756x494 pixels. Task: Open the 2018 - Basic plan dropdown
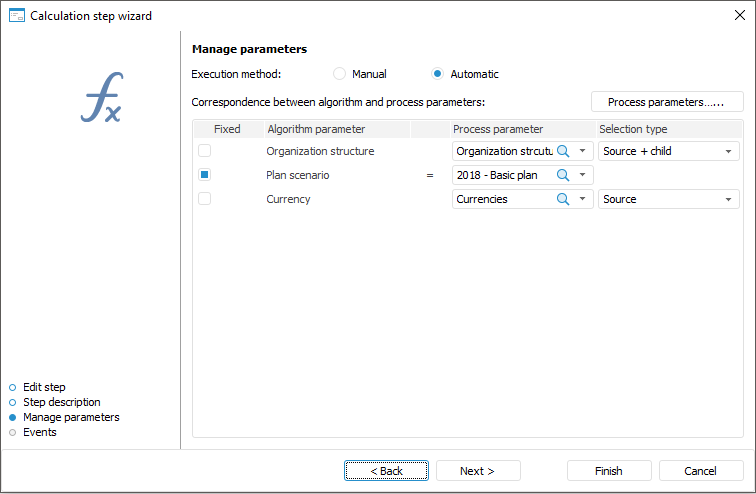(x=583, y=175)
